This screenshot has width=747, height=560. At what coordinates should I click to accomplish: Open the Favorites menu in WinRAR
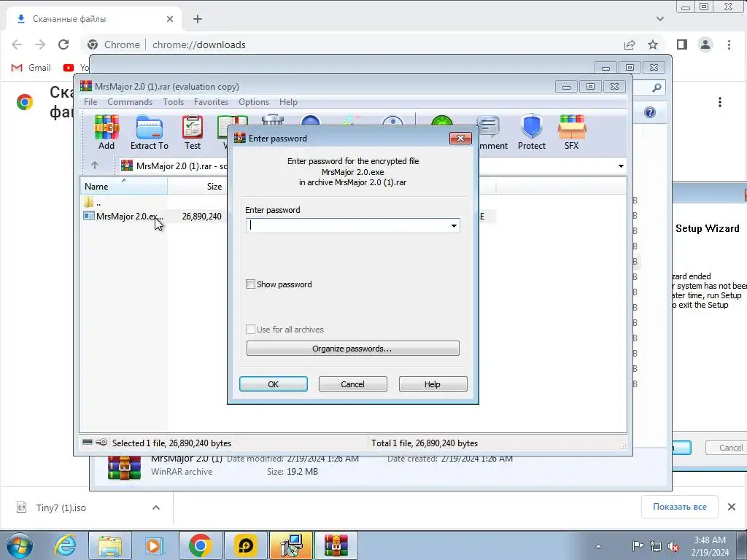(x=211, y=102)
